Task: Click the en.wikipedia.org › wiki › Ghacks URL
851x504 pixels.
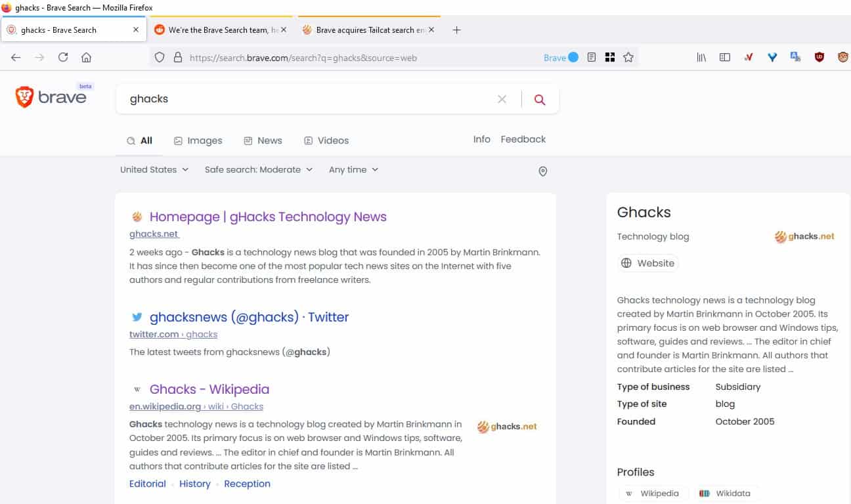Action: 196,406
